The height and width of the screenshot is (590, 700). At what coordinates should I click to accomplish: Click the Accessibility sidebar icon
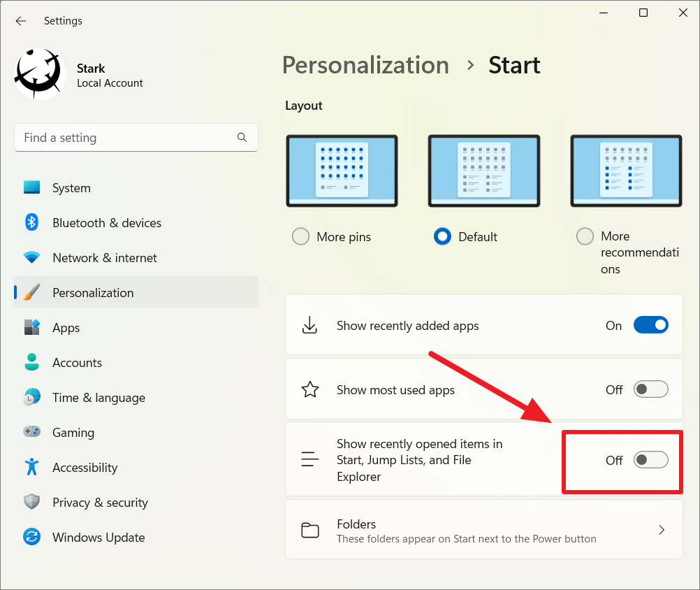(31, 467)
